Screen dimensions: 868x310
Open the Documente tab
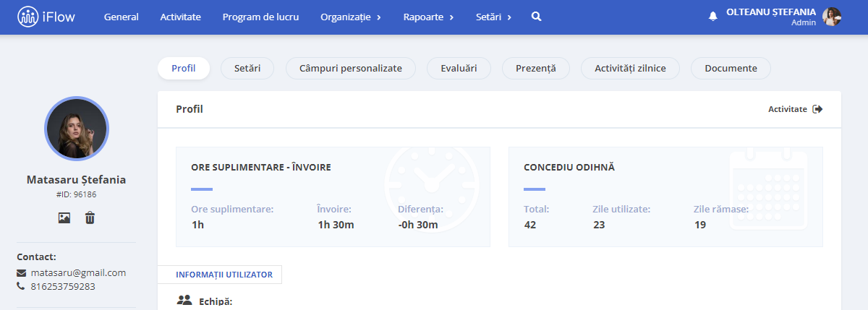pos(731,68)
